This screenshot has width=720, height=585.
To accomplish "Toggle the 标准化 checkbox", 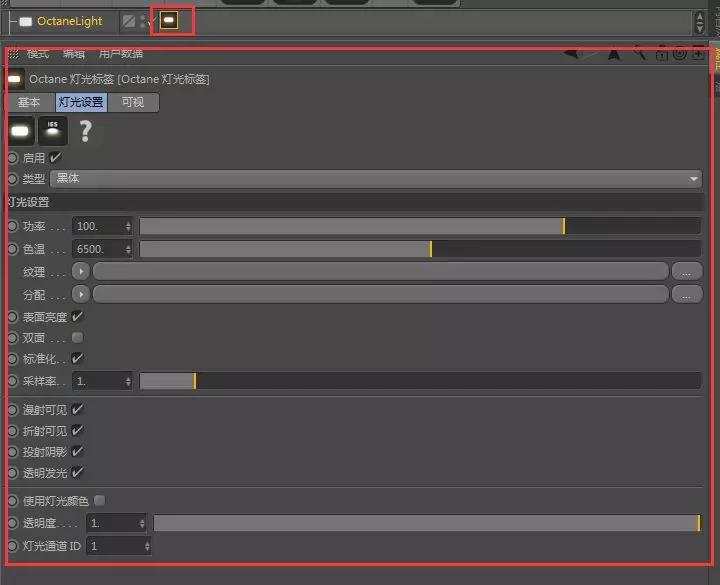I will coord(77,358).
